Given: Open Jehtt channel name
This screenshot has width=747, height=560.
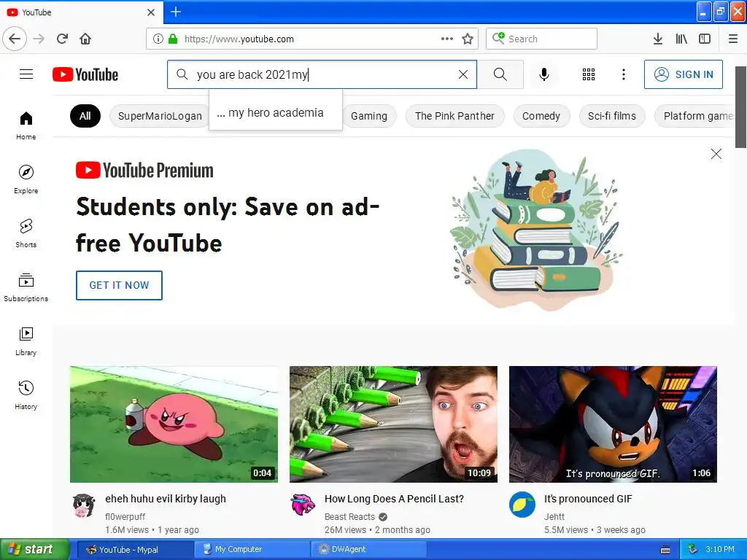Looking at the screenshot, I should pyautogui.click(x=554, y=517).
